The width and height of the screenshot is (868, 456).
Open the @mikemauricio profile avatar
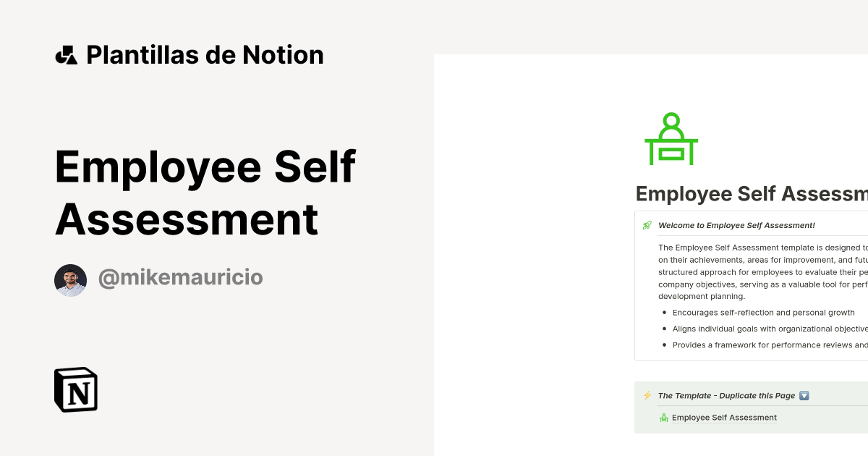tap(70, 279)
